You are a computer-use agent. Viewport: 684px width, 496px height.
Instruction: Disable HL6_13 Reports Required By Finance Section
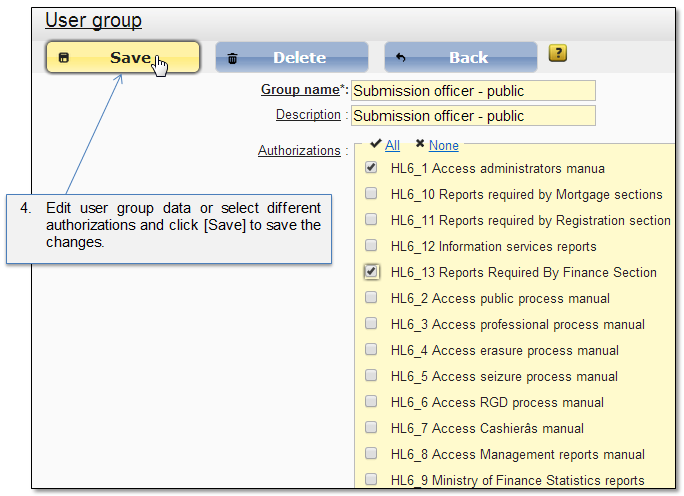[371, 272]
